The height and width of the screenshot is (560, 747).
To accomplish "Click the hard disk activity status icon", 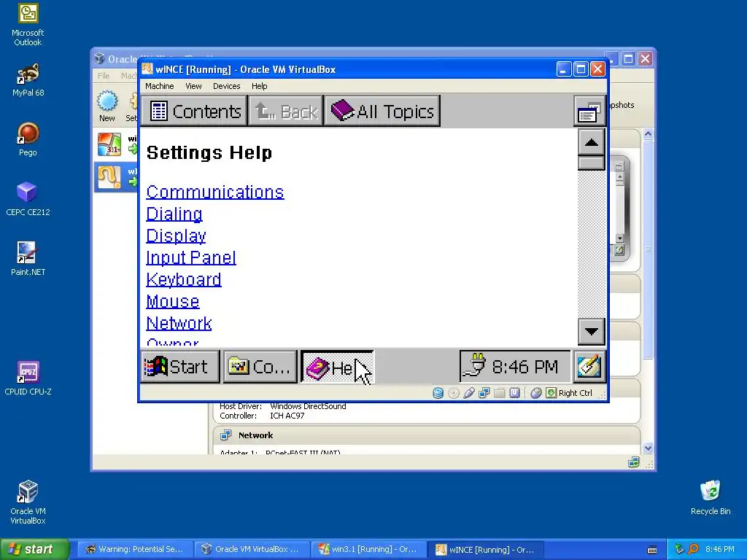I will (x=438, y=393).
